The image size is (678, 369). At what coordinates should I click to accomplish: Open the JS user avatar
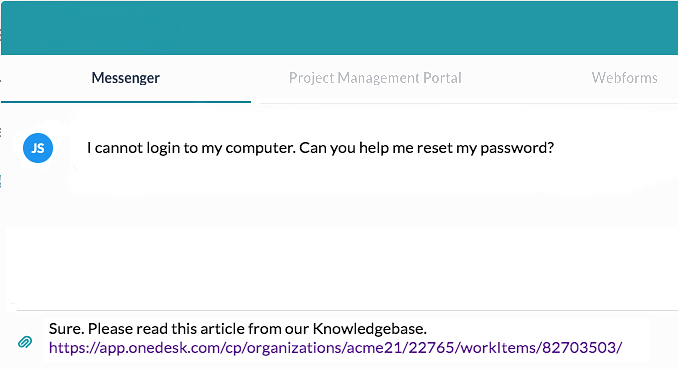38,148
